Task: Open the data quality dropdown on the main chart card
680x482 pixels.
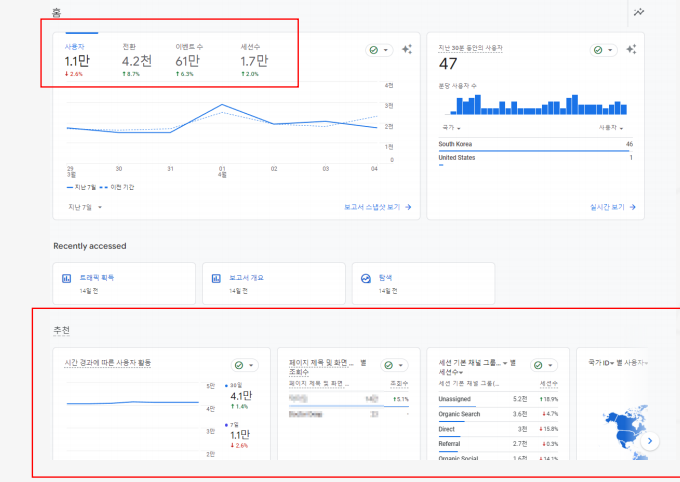Action: [379, 50]
